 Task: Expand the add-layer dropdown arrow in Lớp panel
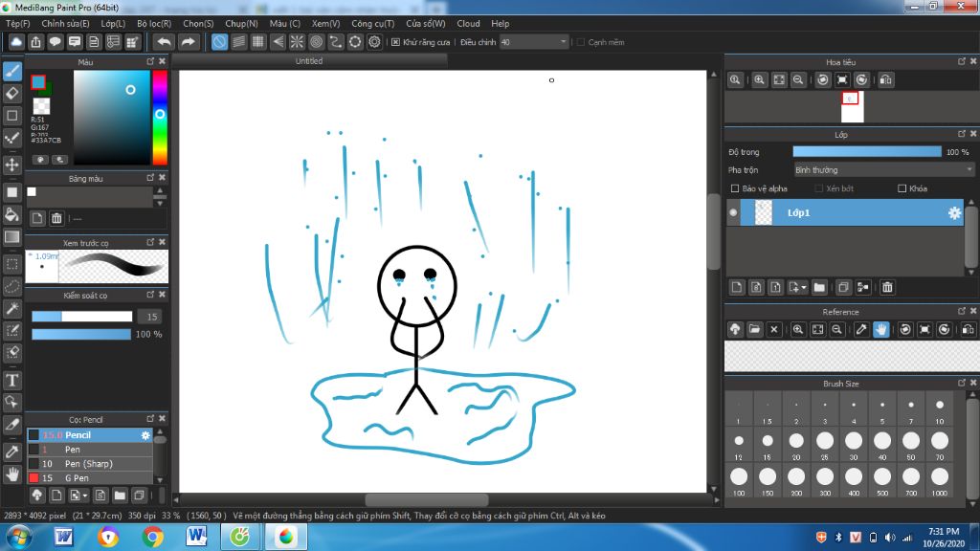(804, 287)
